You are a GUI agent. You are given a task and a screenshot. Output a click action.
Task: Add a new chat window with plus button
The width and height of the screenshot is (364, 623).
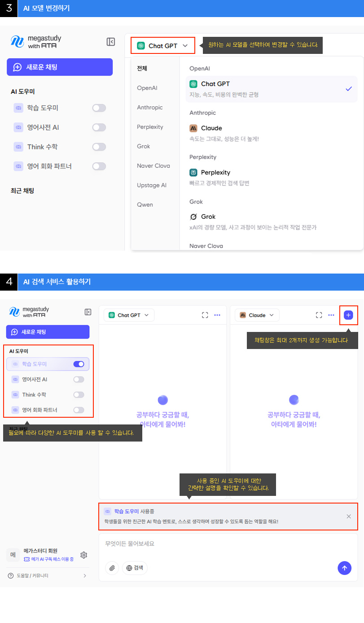click(348, 315)
